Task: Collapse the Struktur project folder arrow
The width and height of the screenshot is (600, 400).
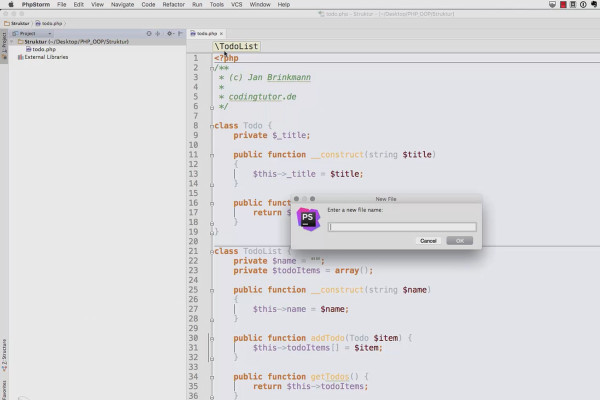Action: pyautogui.click(x=12, y=42)
